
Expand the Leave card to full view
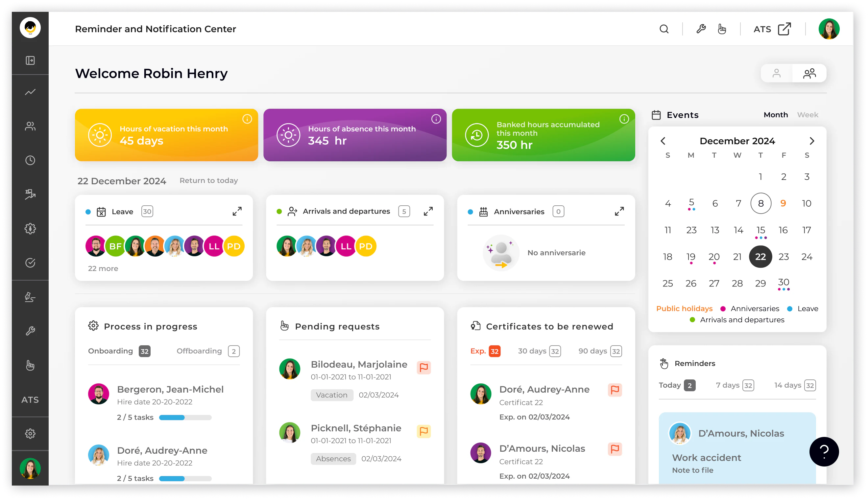(237, 211)
